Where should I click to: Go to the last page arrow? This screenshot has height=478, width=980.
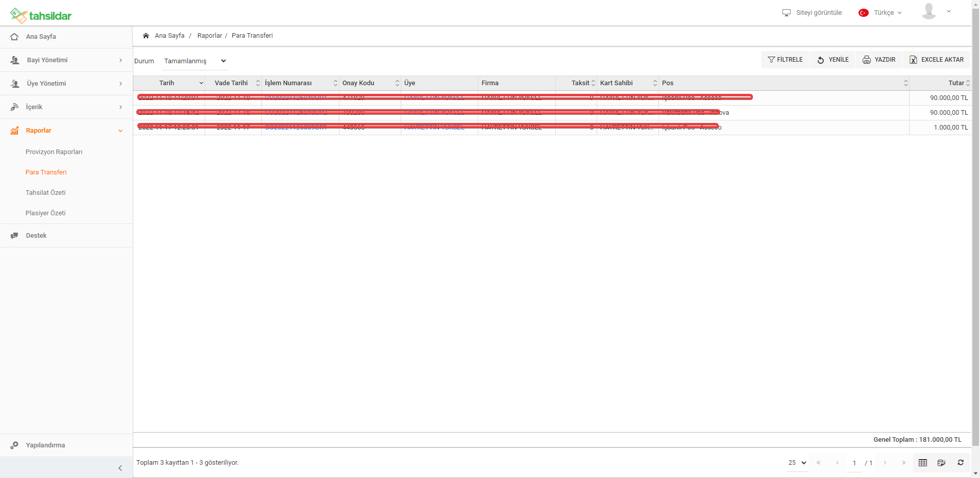click(x=903, y=463)
